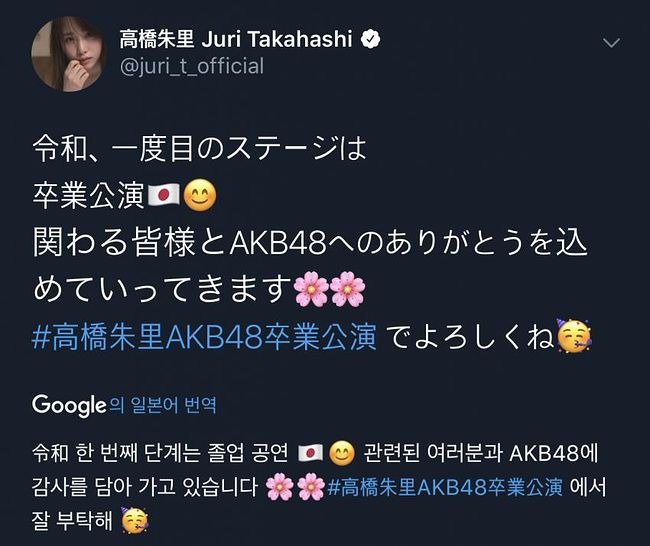Click the Japan flag emoji in the tweet
This screenshot has height=546, width=650.
click(163, 195)
